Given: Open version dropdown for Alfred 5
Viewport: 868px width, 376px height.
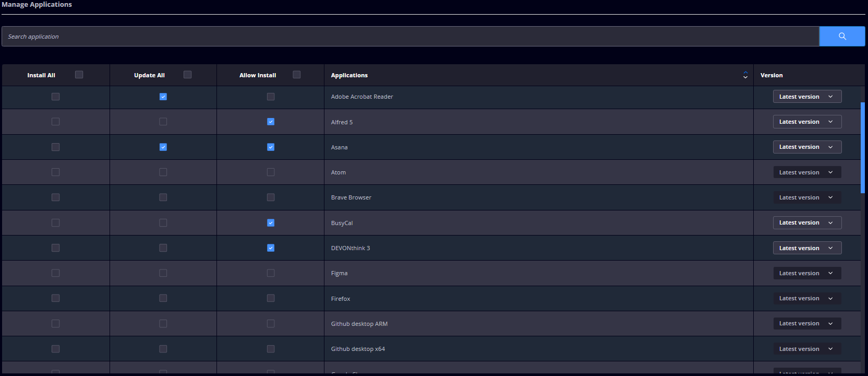Looking at the screenshot, I should pyautogui.click(x=807, y=122).
